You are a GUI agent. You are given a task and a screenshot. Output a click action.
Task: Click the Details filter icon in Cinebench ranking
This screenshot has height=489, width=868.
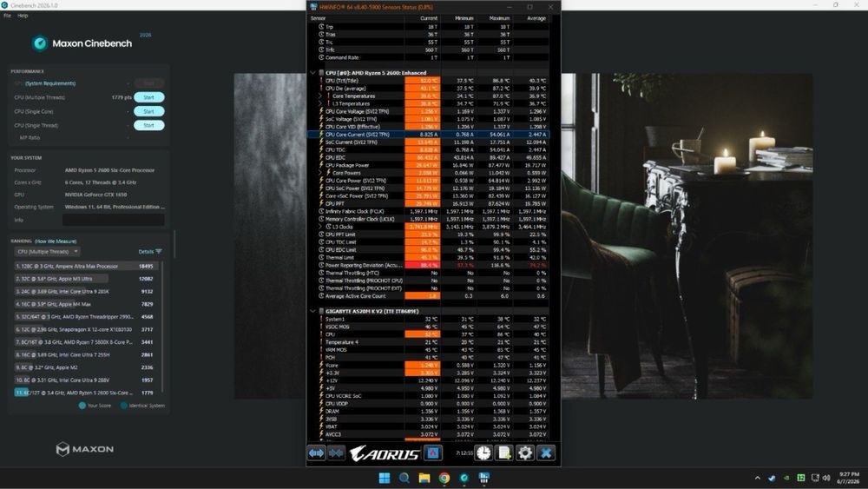click(159, 251)
